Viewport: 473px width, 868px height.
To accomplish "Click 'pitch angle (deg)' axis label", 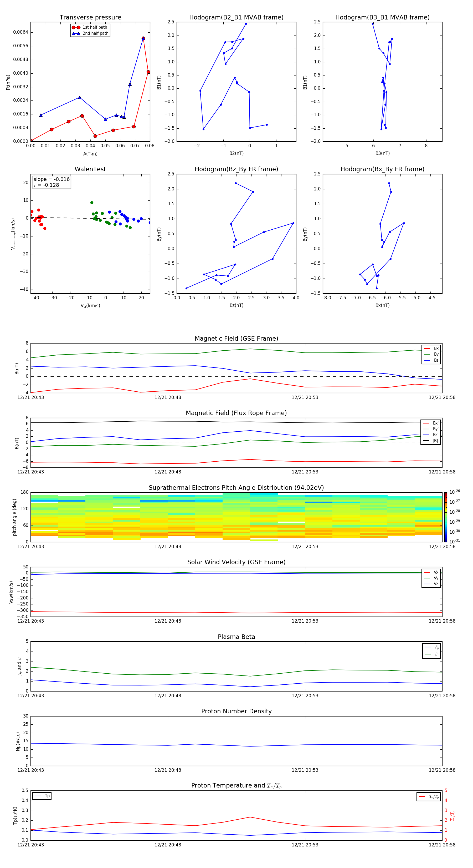I will click(14, 517).
